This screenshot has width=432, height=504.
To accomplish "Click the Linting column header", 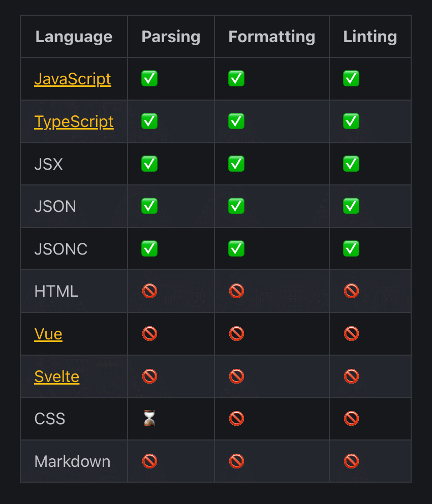I will tap(370, 36).
